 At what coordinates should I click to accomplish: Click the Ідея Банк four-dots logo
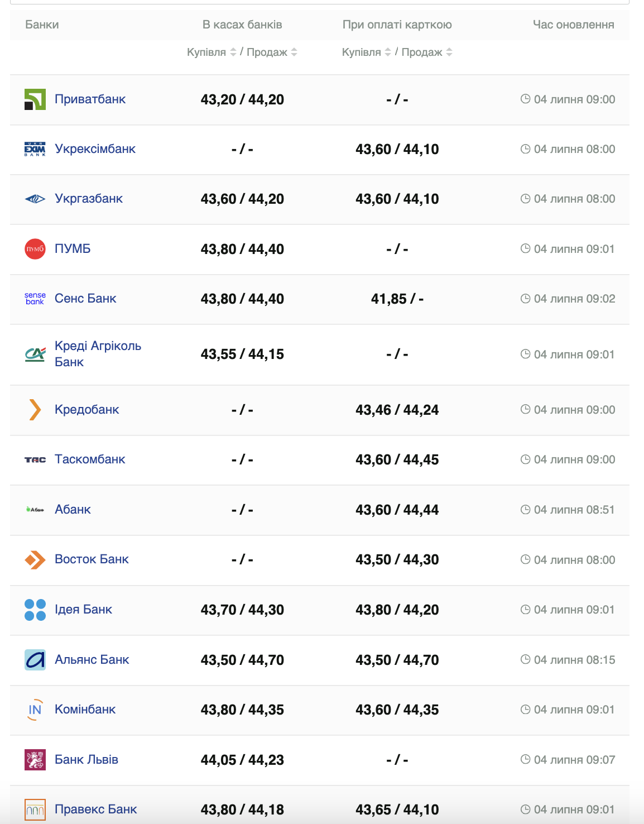click(35, 610)
